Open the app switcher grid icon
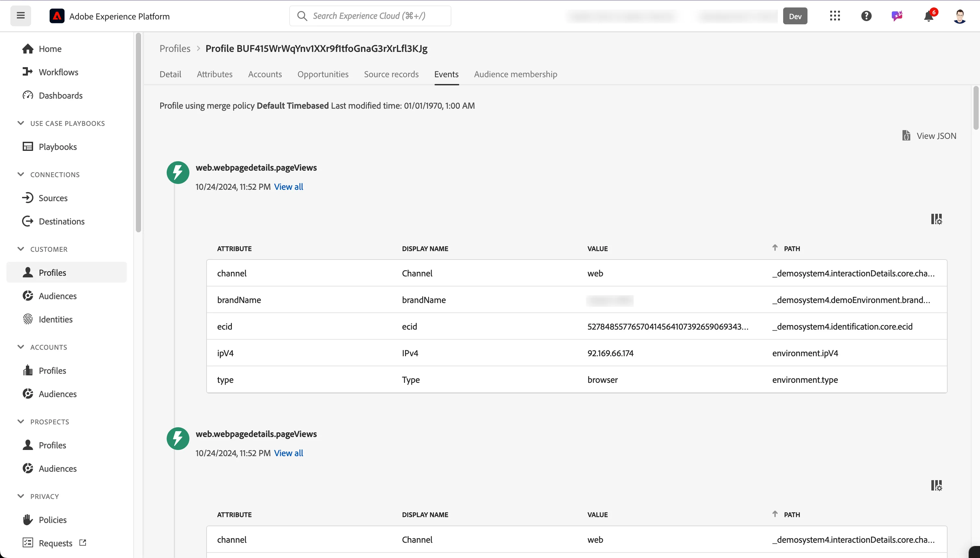 click(x=835, y=16)
